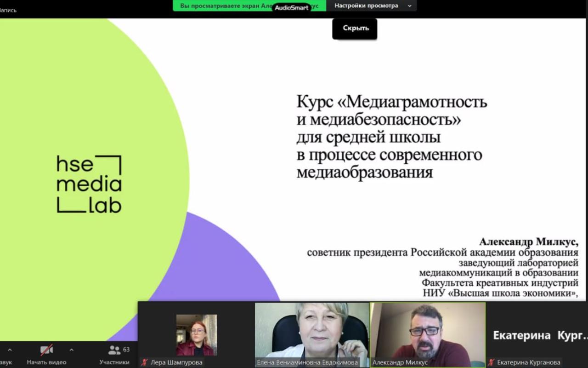Click the muted mic icon beside Лера Шампурова

coord(144,362)
